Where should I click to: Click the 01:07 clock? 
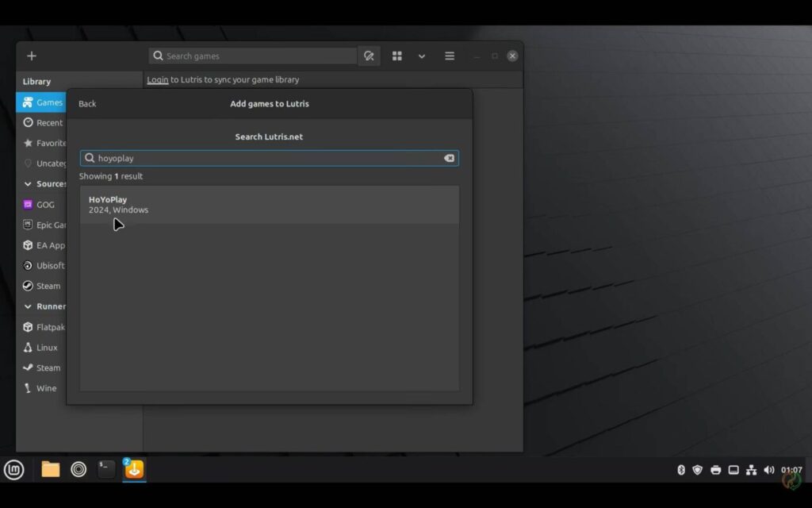791,470
